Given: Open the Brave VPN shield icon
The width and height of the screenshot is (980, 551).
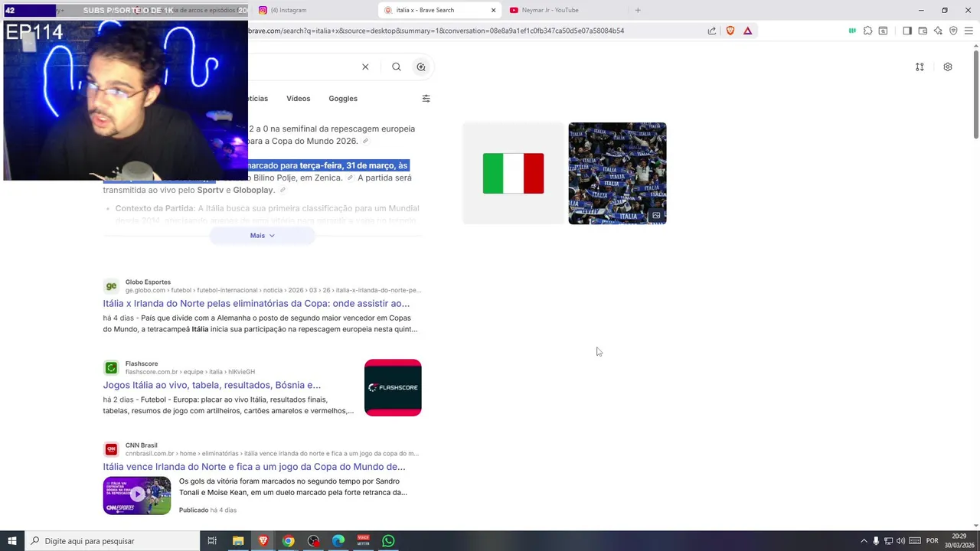Looking at the screenshot, I should click(953, 31).
